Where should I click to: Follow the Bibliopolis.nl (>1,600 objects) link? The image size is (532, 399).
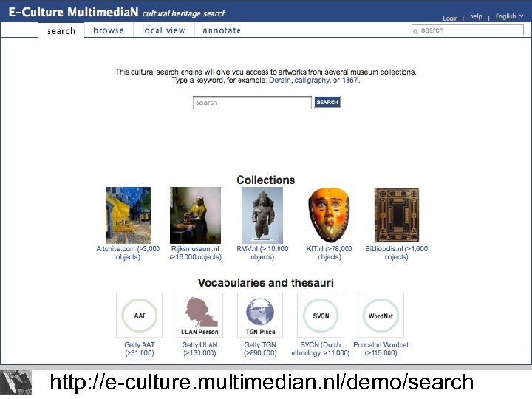point(396,253)
